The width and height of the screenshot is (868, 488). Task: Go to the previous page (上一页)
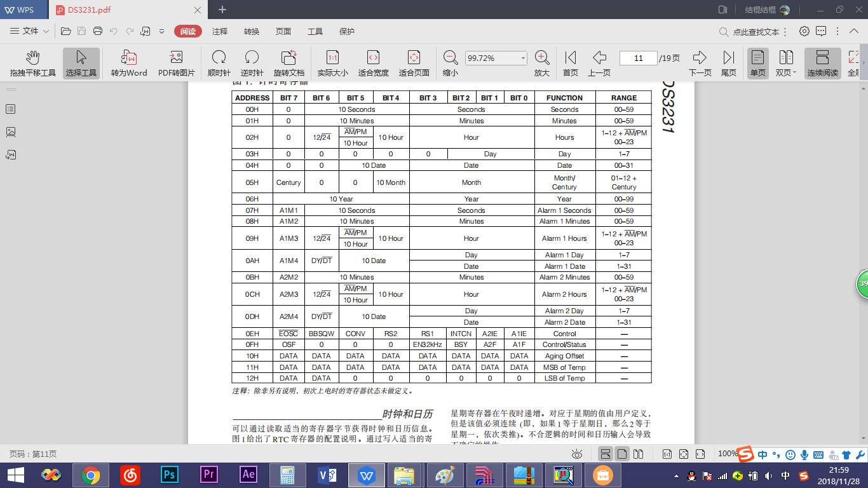[x=599, y=64]
